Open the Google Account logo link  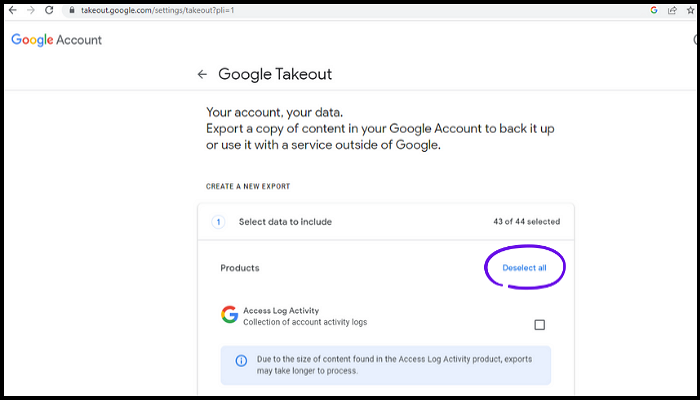[x=56, y=40]
